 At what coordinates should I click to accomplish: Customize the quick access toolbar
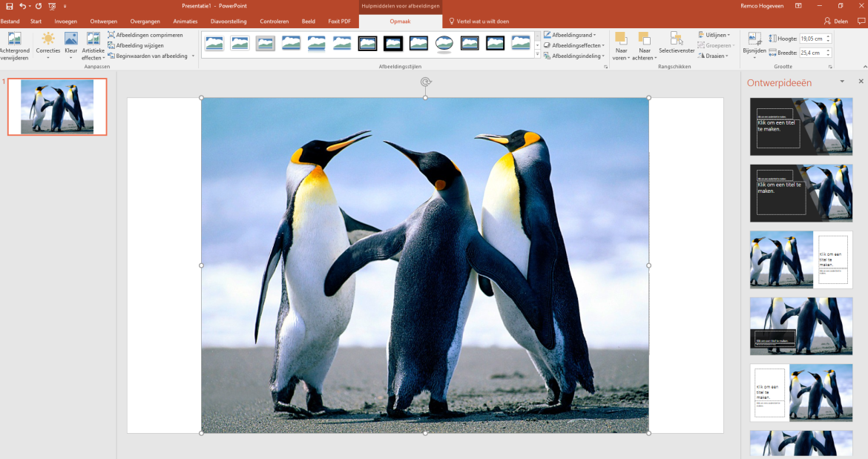65,6
